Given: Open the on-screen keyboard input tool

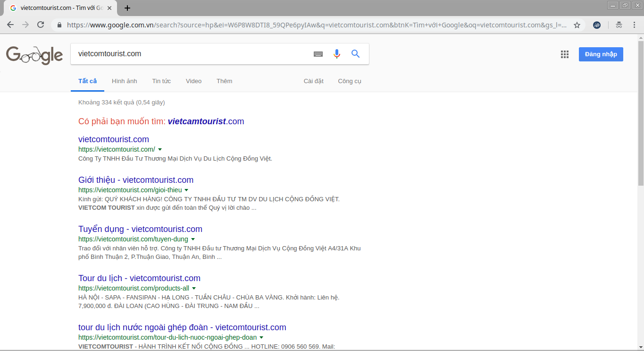Looking at the screenshot, I should pyautogui.click(x=318, y=54).
